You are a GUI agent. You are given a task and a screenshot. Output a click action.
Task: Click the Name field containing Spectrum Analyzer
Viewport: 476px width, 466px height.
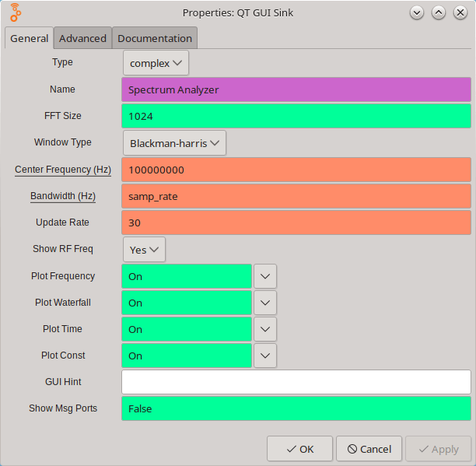[296, 89]
